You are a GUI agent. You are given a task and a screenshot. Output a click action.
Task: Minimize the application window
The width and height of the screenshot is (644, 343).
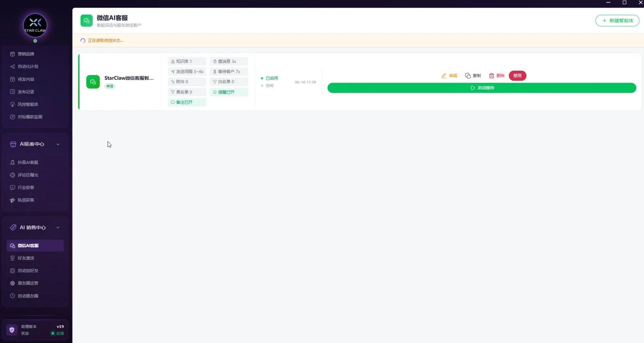click(x=608, y=2)
